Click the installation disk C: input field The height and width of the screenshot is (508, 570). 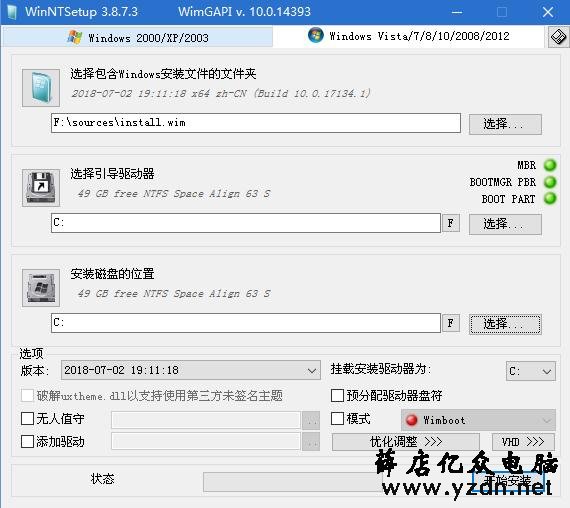click(x=246, y=323)
